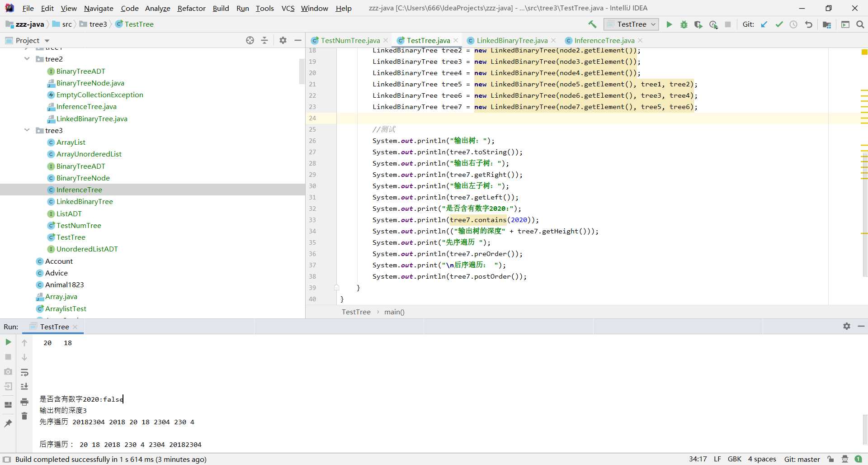Image resolution: width=868 pixels, height=465 pixels.
Task: Start debugging with the bug icon
Action: click(684, 24)
